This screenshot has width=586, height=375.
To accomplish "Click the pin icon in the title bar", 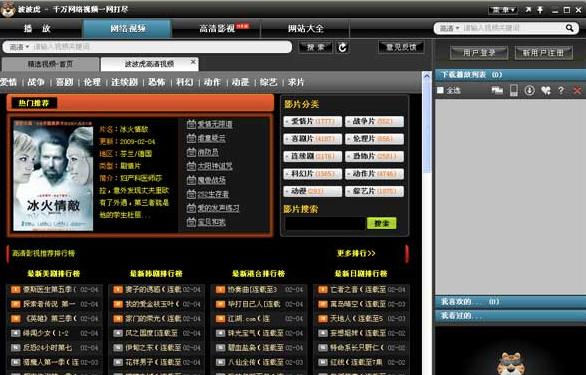I will [x=540, y=10].
